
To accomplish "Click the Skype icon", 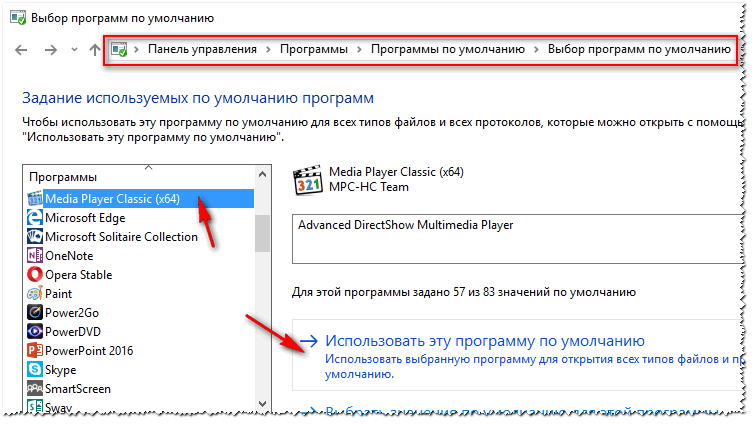I will click(x=35, y=369).
